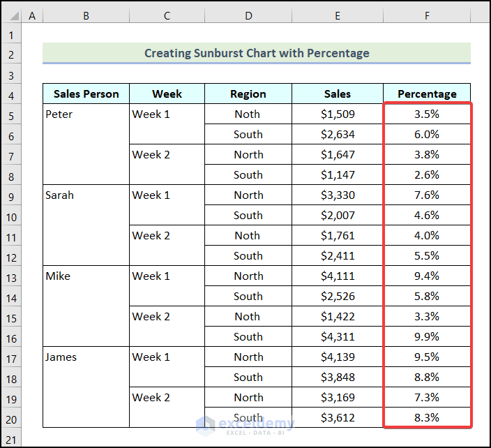Click the Percentage header cell

(x=427, y=94)
